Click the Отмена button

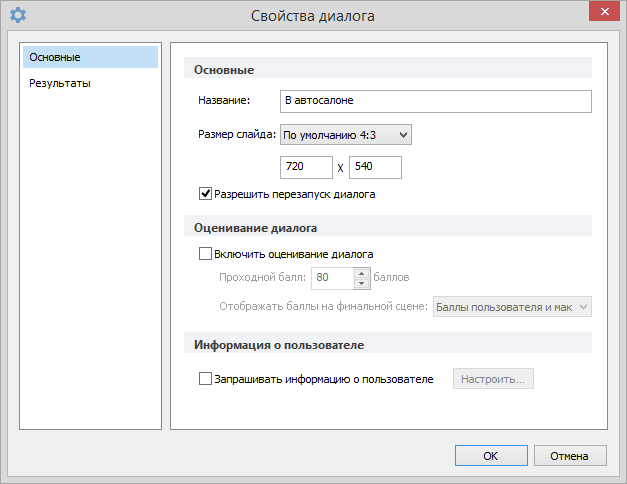(x=570, y=456)
